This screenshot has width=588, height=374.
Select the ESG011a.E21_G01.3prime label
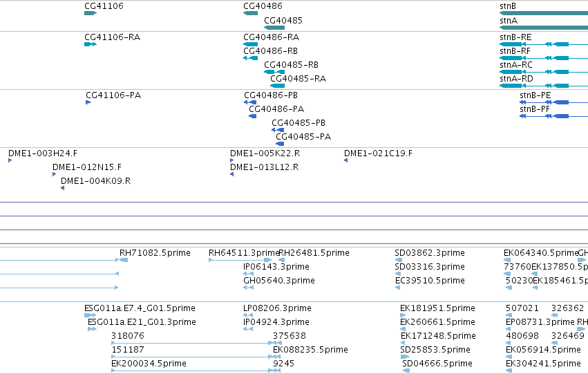[142, 323]
